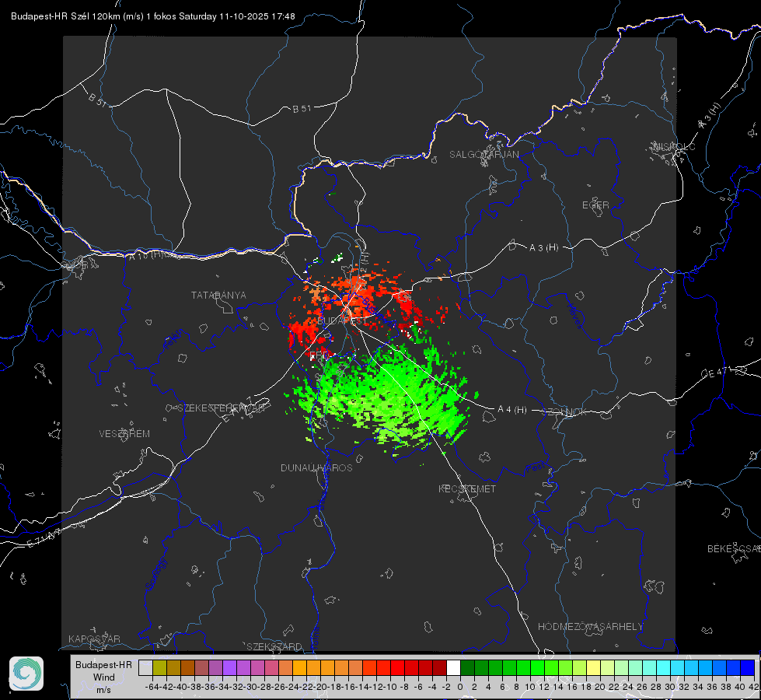
Task: Select the dark blue swatch at legend end
Action: 748,667
